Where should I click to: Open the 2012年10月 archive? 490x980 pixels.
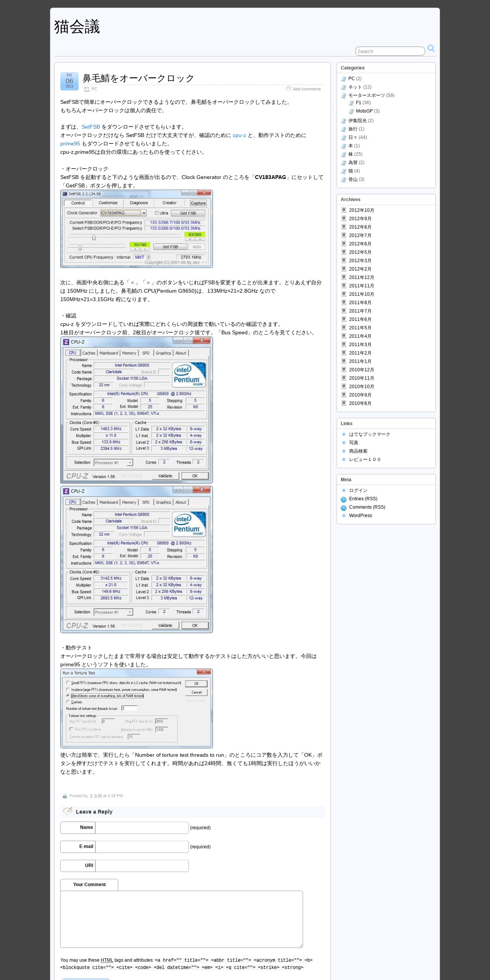(361, 210)
